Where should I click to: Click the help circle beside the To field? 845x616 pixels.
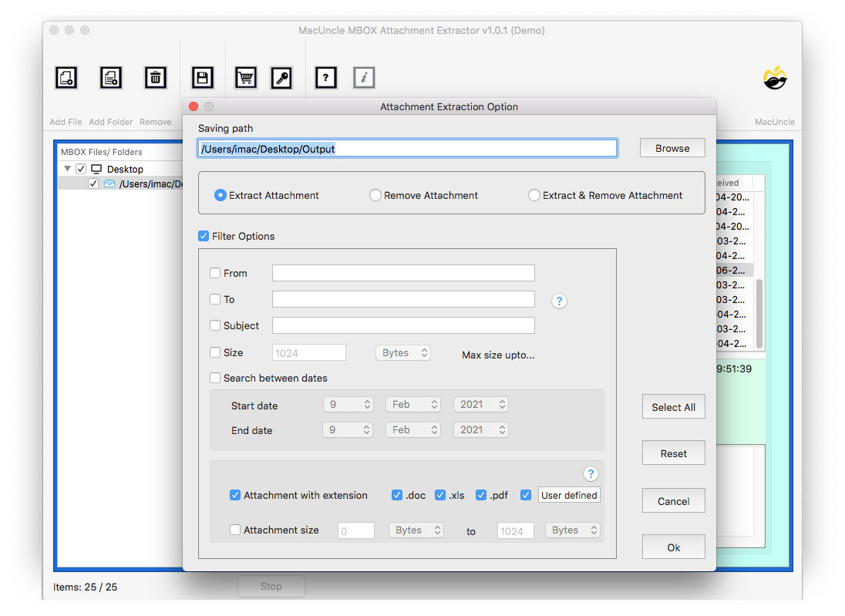pos(559,301)
